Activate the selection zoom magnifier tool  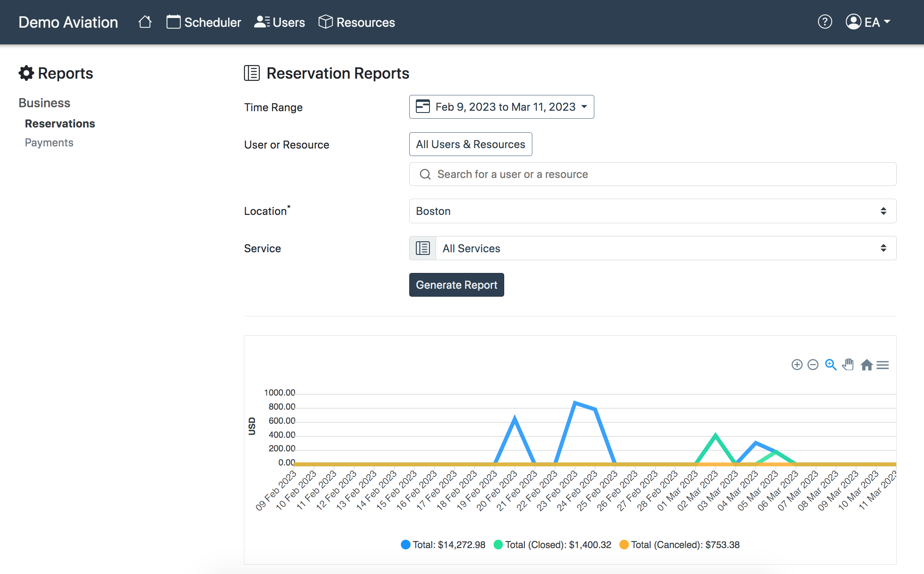pyautogui.click(x=830, y=365)
